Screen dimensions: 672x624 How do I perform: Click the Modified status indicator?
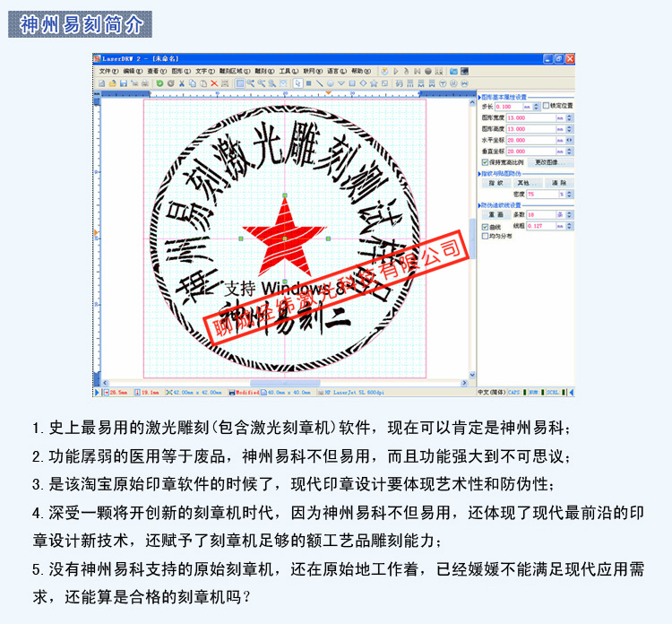pyautogui.click(x=245, y=393)
